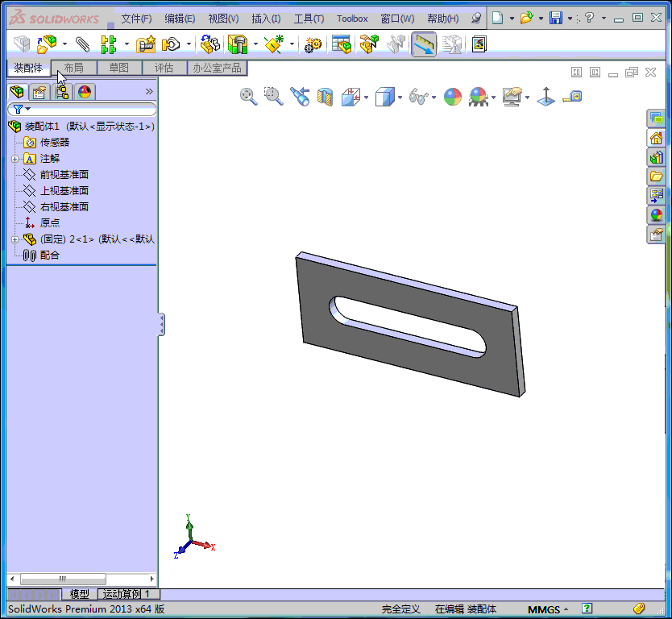
Task: Expand the (固定) 2<1> component node
Action: [15, 239]
